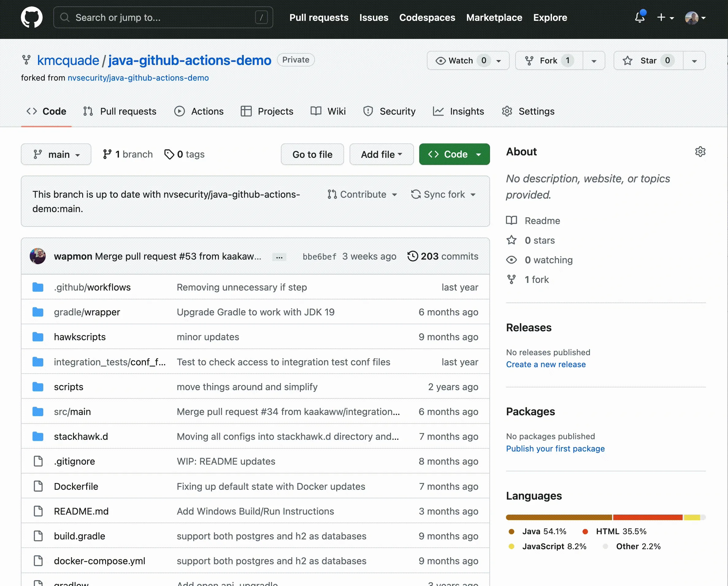Click the tag icon beside 0 tags
728x586 pixels.
tap(169, 154)
